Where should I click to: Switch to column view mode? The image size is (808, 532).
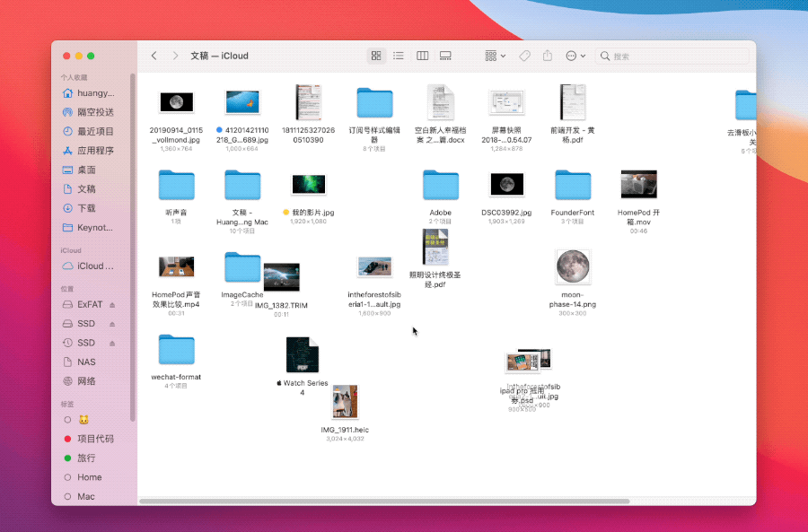click(422, 56)
